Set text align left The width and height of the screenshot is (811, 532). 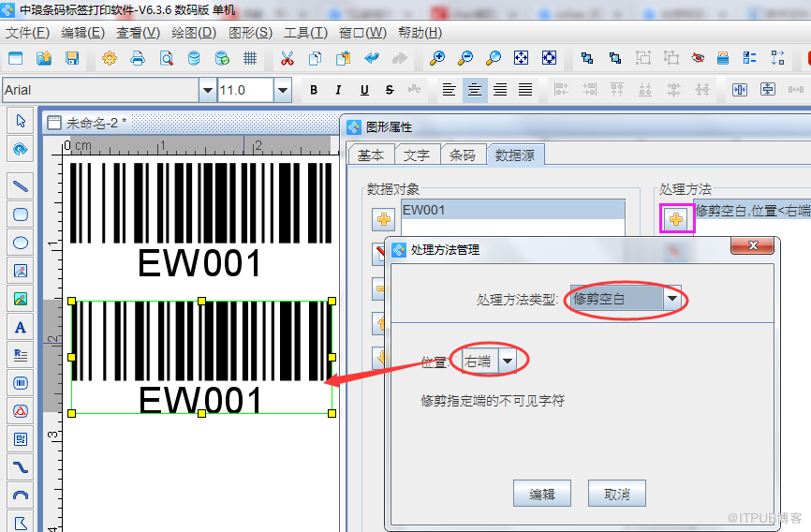click(449, 90)
